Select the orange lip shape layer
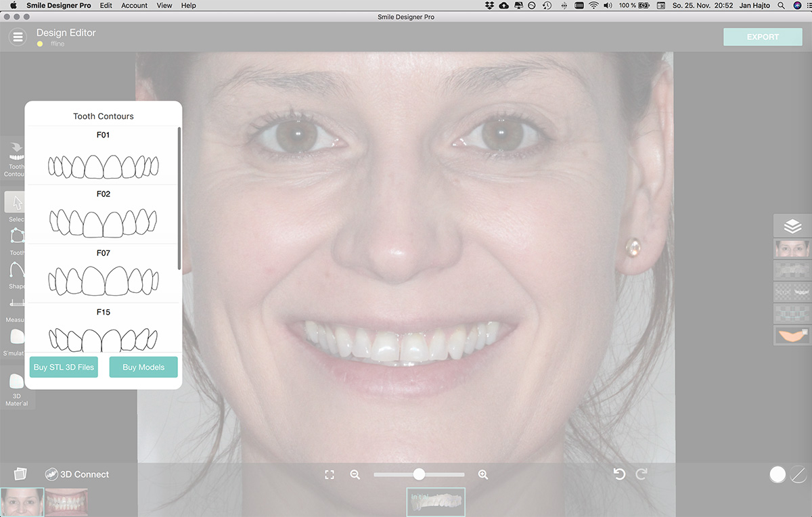Image resolution: width=812 pixels, height=517 pixels. pyautogui.click(x=792, y=335)
